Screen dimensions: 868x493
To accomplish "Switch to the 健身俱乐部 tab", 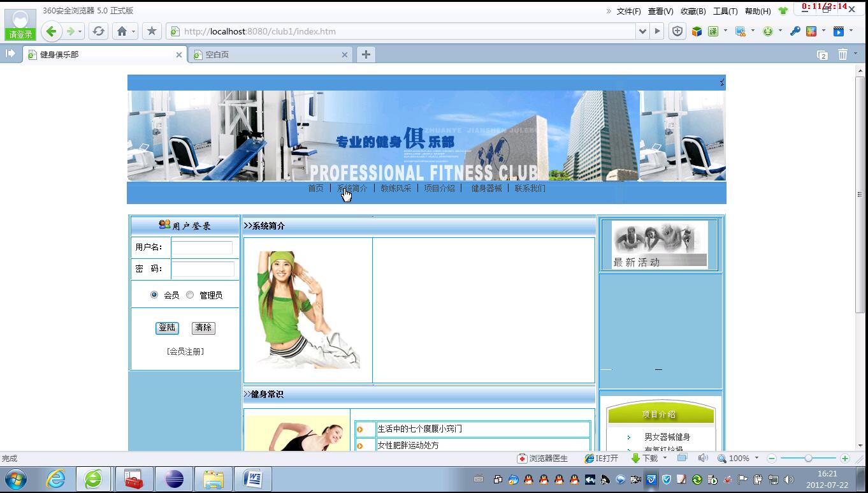I will pyautogui.click(x=105, y=55).
